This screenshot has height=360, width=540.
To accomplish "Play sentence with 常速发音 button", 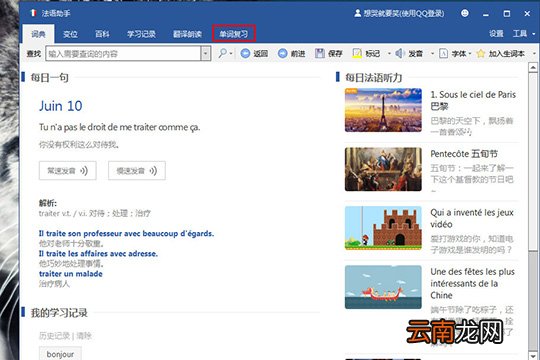I will (x=68, y=171).
